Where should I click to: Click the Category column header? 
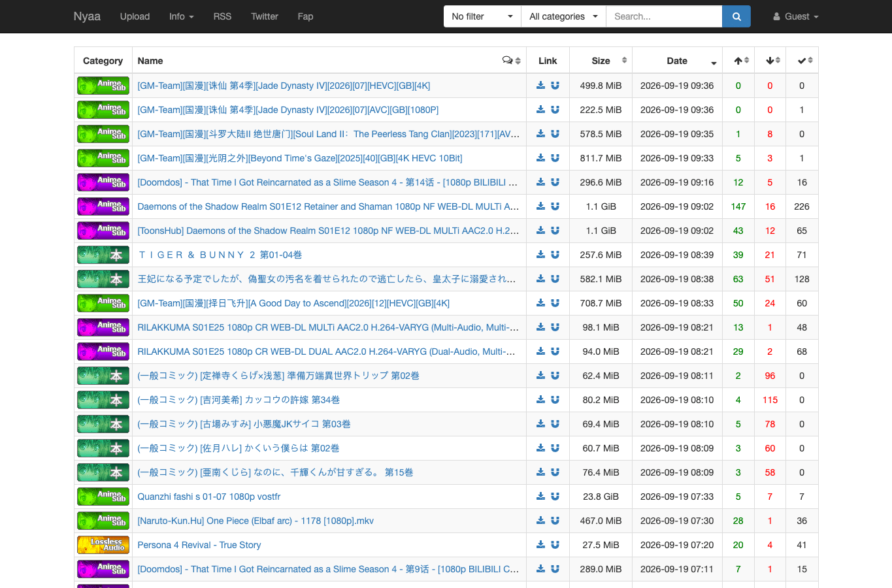[x=103, y=61]
